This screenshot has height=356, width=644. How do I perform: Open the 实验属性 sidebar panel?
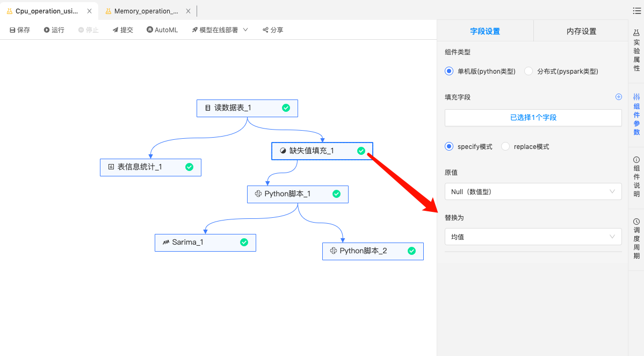pos(636,52)
